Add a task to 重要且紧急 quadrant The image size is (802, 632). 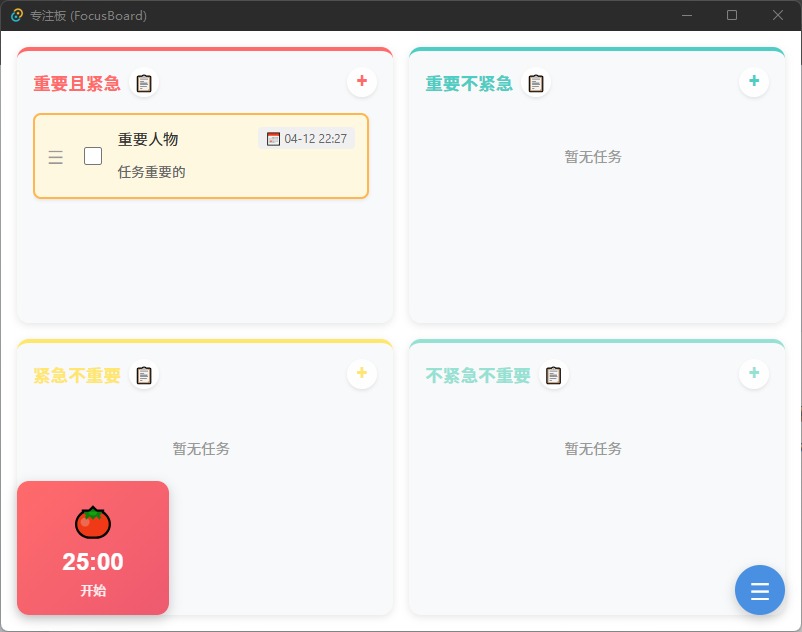click(362, 81)
